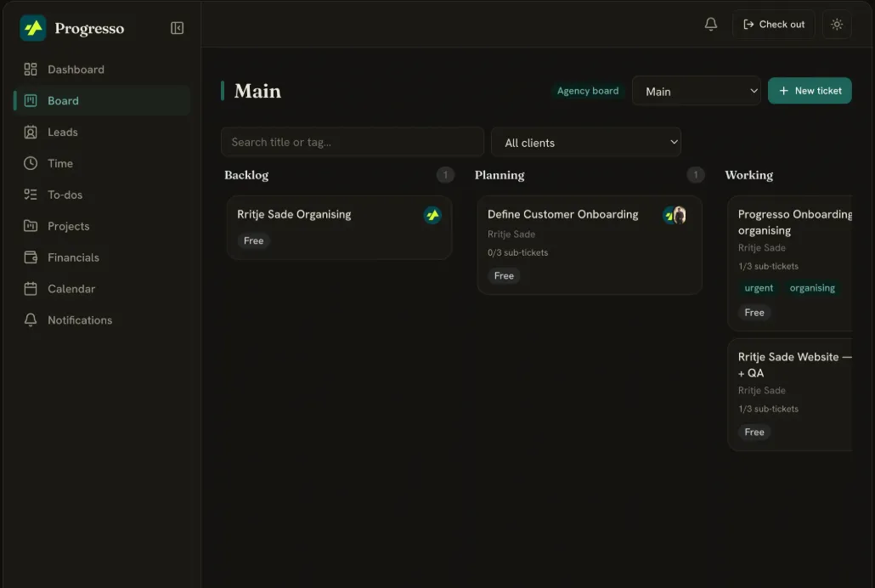Click 0/3 sub-tickets on Define Customer Onboarding
875x588 pixels.
(x=518, y=252)
